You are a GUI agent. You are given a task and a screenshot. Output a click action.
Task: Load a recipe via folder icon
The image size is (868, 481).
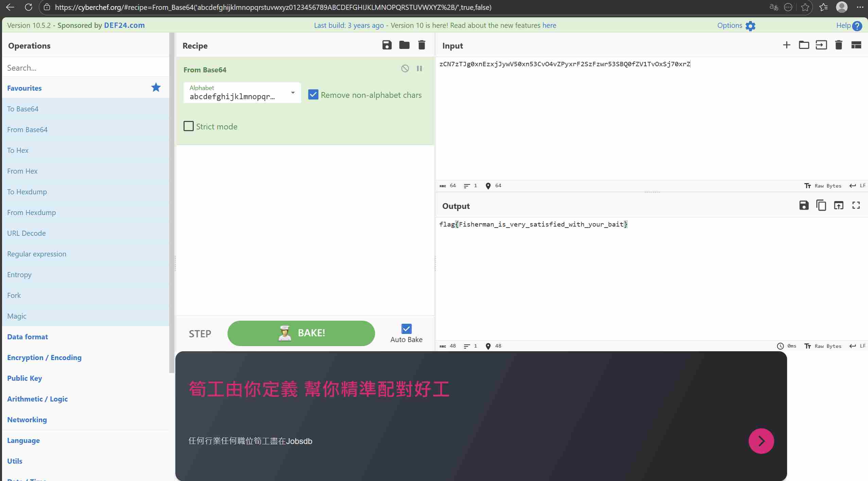point(404,45)
